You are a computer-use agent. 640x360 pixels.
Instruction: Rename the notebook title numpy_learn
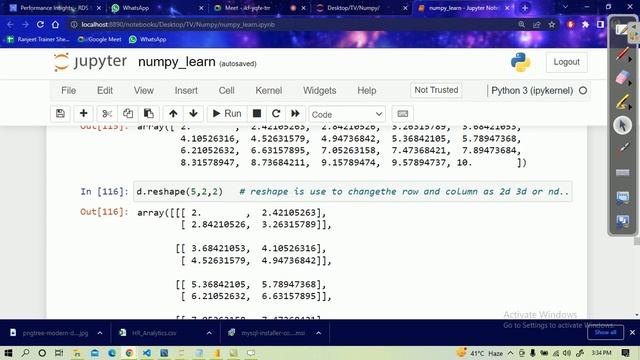[x=176, y=62]
